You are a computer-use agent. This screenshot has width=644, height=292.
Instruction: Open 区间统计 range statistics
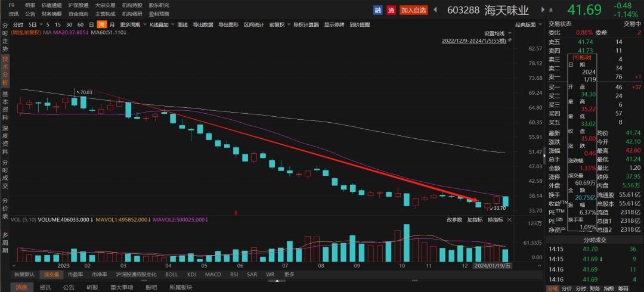click(x=254, y=24)
